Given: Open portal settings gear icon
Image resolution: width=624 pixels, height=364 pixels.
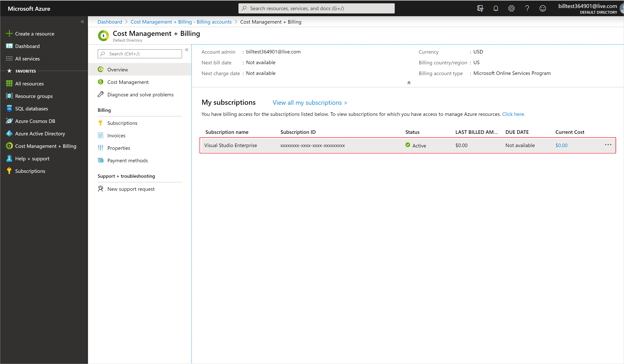Looking at the screenshot, I should (x=511, y=8).
